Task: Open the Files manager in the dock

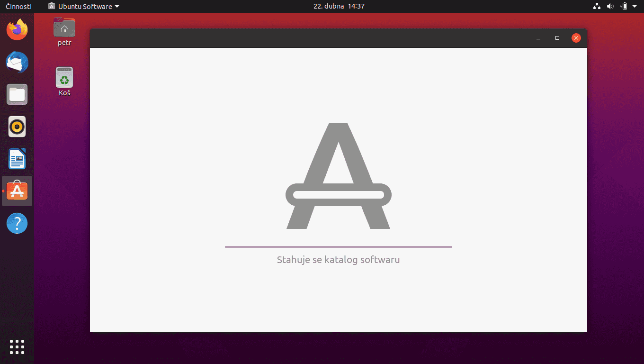Action: pos(17,94)
